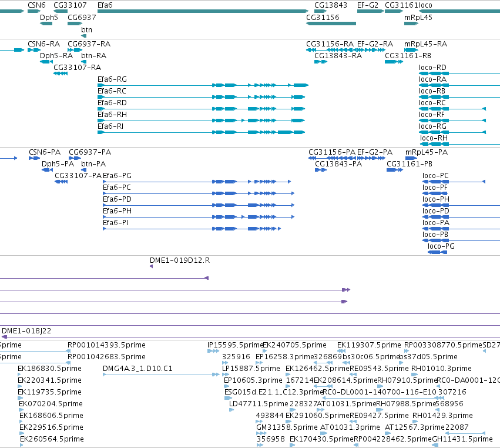Screen dimensions: 500x448
Task: Click transcript loco-RD
Action: (x=432, y=68)
